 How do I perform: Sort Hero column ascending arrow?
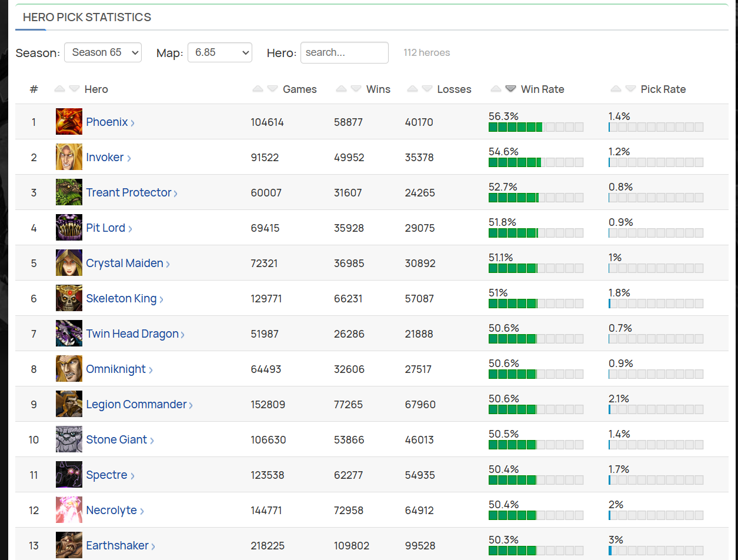coord(59,89)
